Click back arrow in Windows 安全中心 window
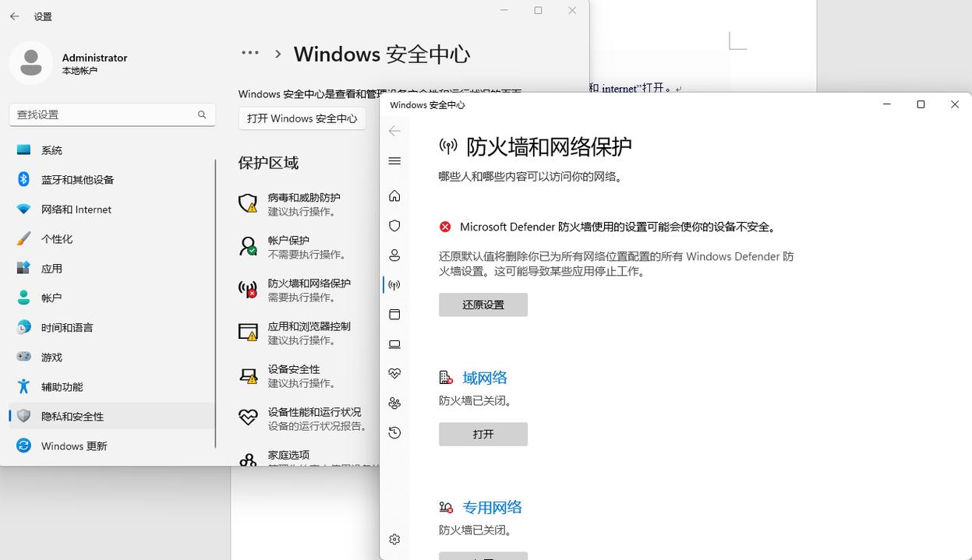Viewport: 972px width, 560px height. click(394, 131)
